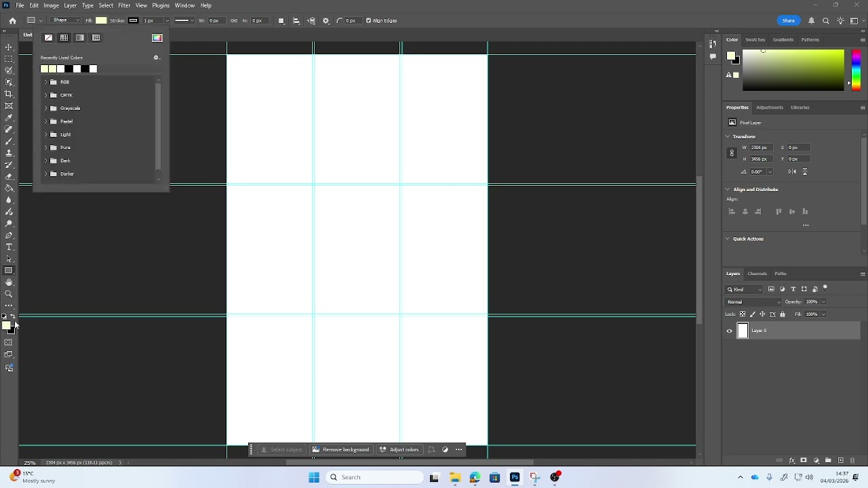Screen dimensions: 868x488
Task: Choose the Gradient fill option
Action: [x=80, y=38]
